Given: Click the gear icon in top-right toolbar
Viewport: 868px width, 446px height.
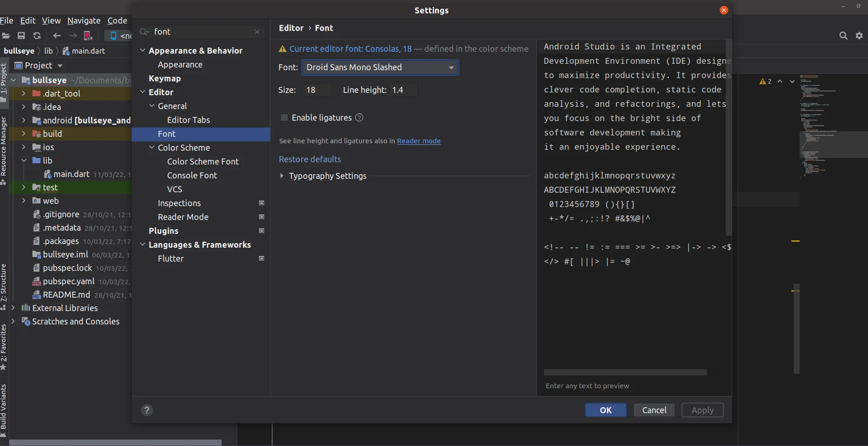Looking at the screenshot, I should (859, 36).
